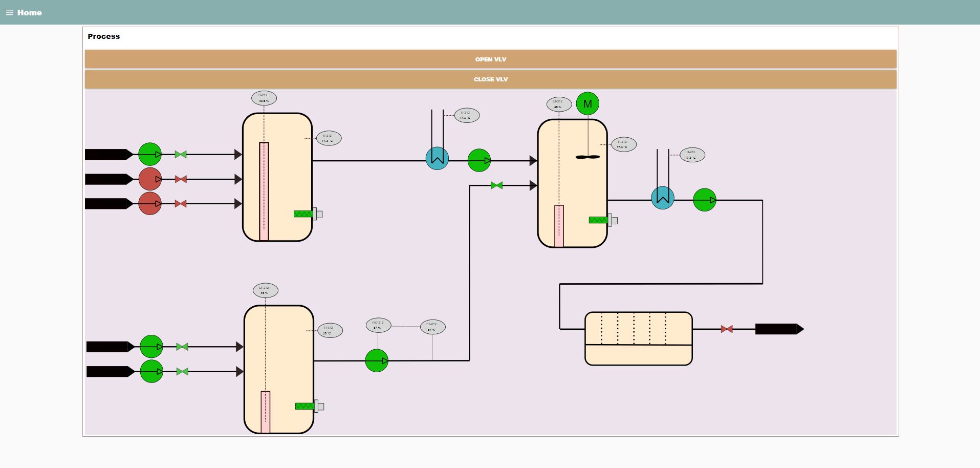Screen dimensions: 980x468
Task: Click the TI-312 35 °C temperature tag
Action: coord(330,330)
